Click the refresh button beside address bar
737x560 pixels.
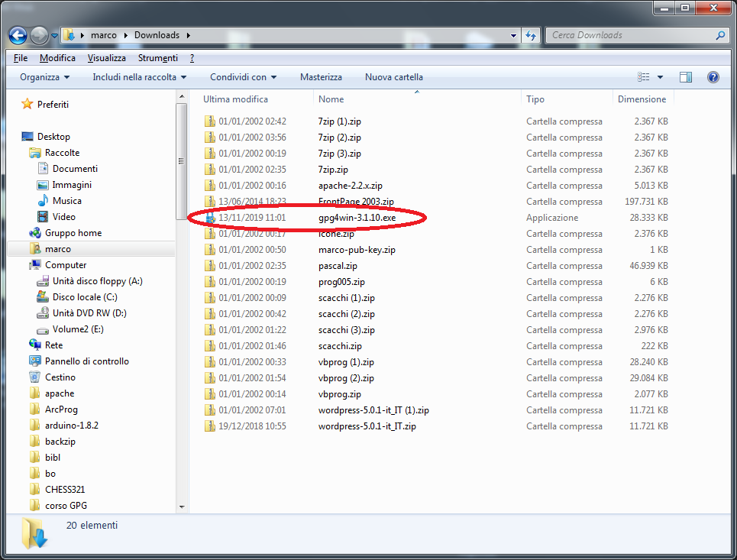531,35
